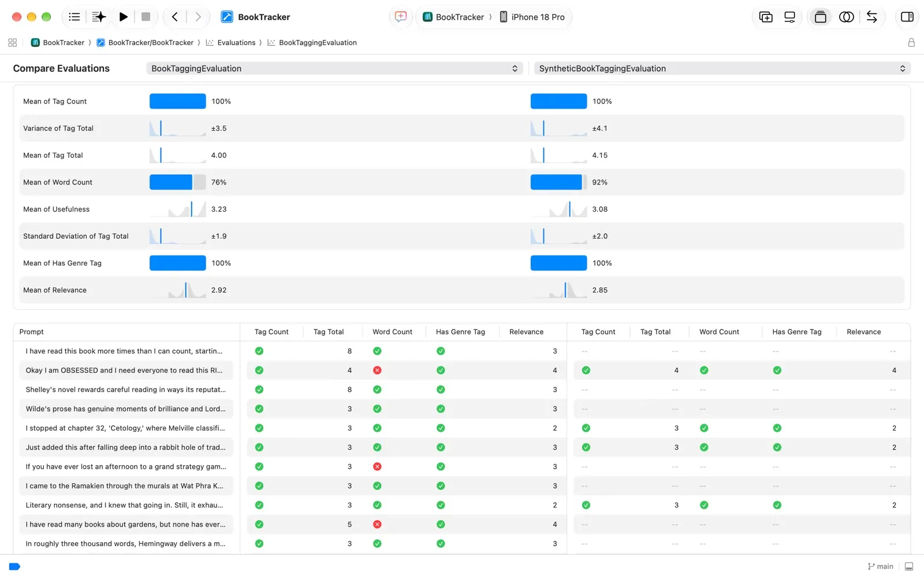Click the BookTaggingEvaluation breadcrumb item
This screenshot has height=578, width=924.
pos(312,43)
